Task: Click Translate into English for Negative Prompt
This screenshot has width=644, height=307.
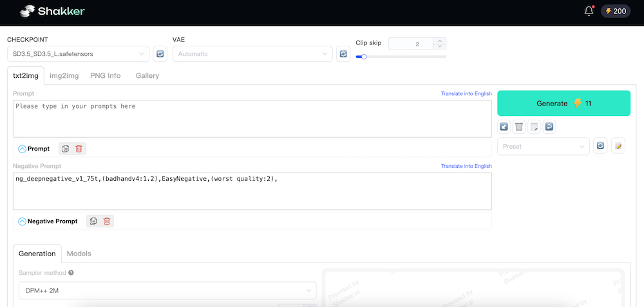Action: click(x=466, y=166)
